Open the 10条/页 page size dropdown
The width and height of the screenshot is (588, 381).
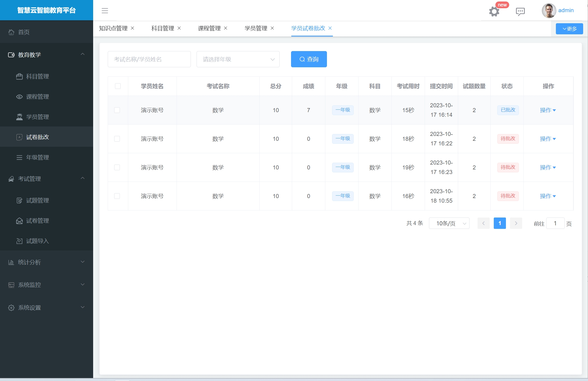coord(449,223)
